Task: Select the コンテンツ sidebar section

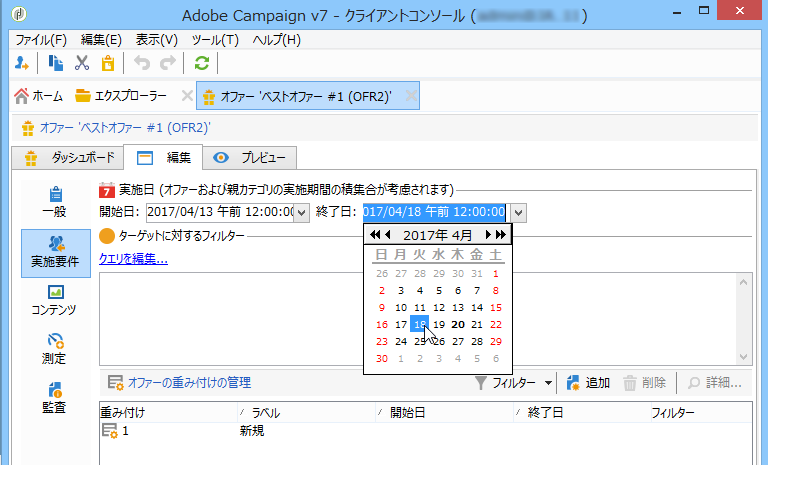Action: [55, 300]
